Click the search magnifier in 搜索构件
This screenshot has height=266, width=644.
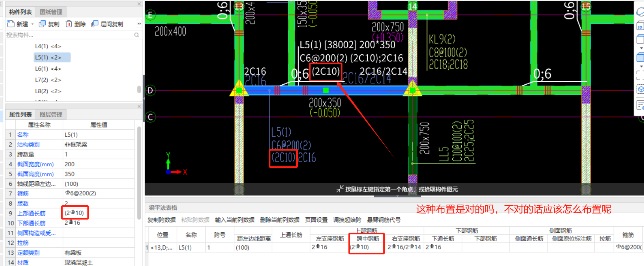(x=137, y=35)
